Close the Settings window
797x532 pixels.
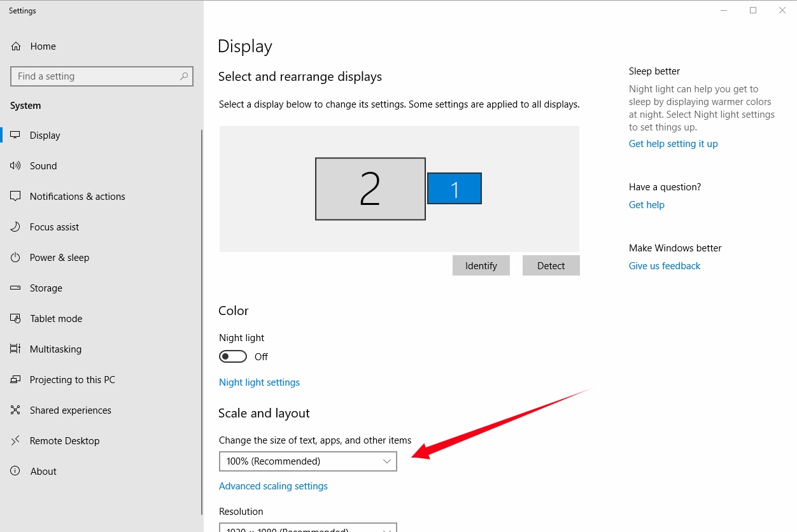[x=782, y=10]
